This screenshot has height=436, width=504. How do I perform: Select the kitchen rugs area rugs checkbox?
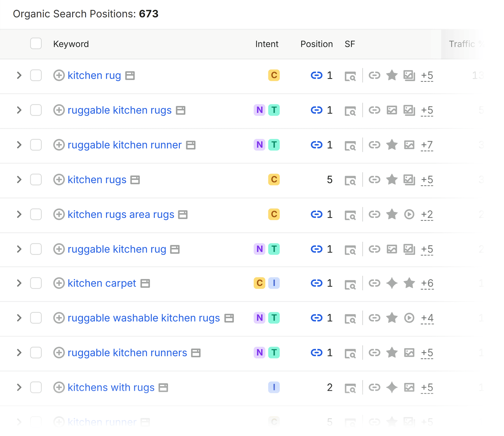click(x=36, y=214)
